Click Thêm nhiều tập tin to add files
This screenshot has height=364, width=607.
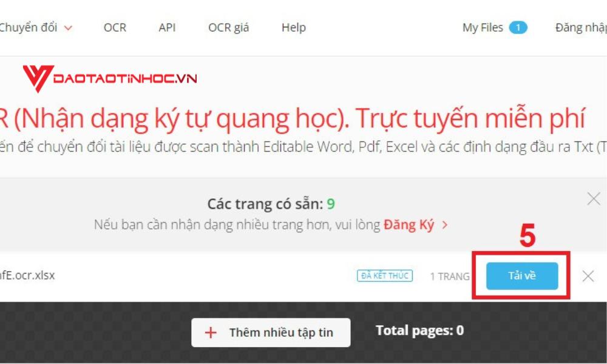(270, 332)
